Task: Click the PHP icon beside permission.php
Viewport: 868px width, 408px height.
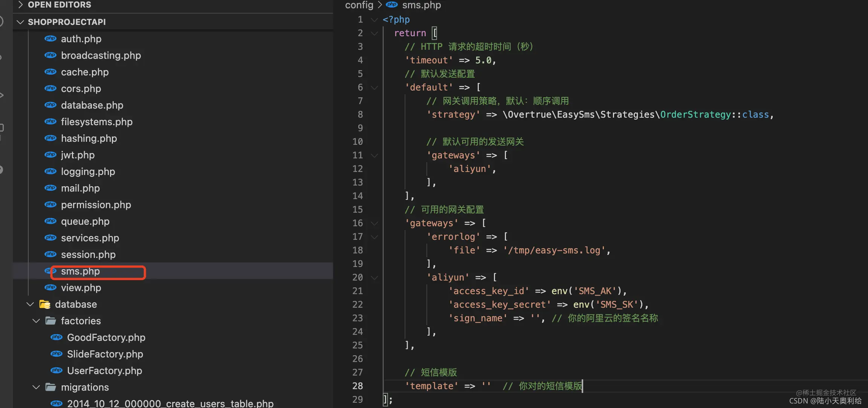Action: [50, 205]
